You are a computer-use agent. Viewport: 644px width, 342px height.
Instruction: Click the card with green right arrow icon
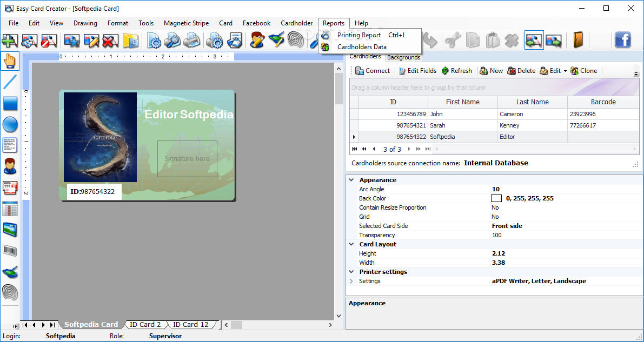point(554,40)
